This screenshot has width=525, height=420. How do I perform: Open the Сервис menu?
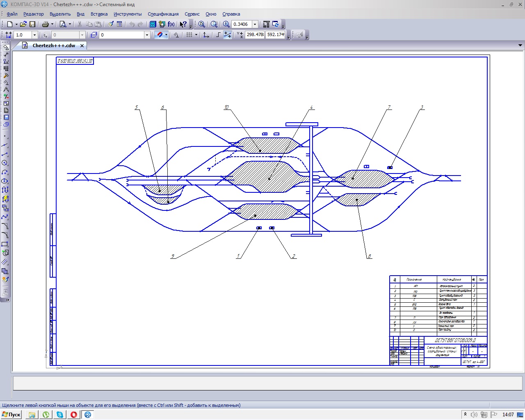tap(192, 14)
